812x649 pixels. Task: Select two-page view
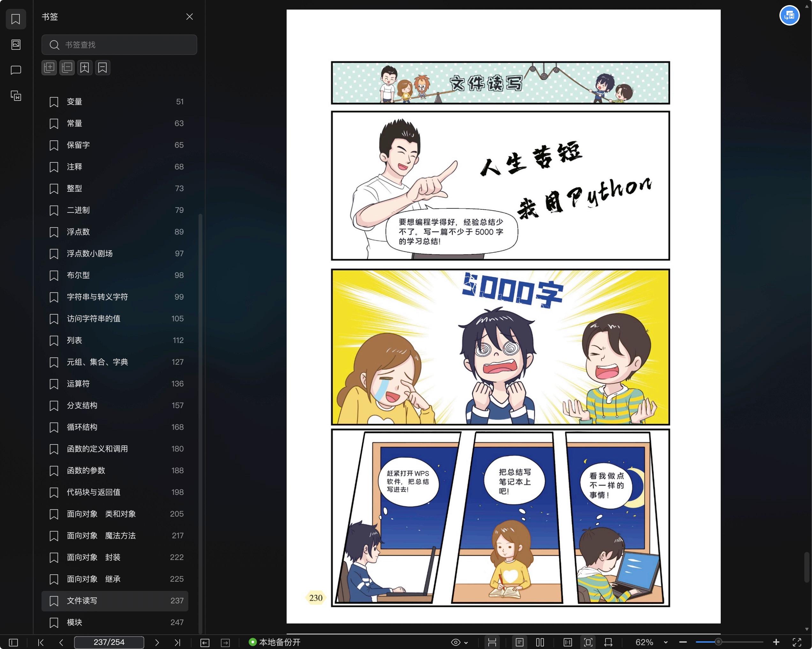[540, 642]
